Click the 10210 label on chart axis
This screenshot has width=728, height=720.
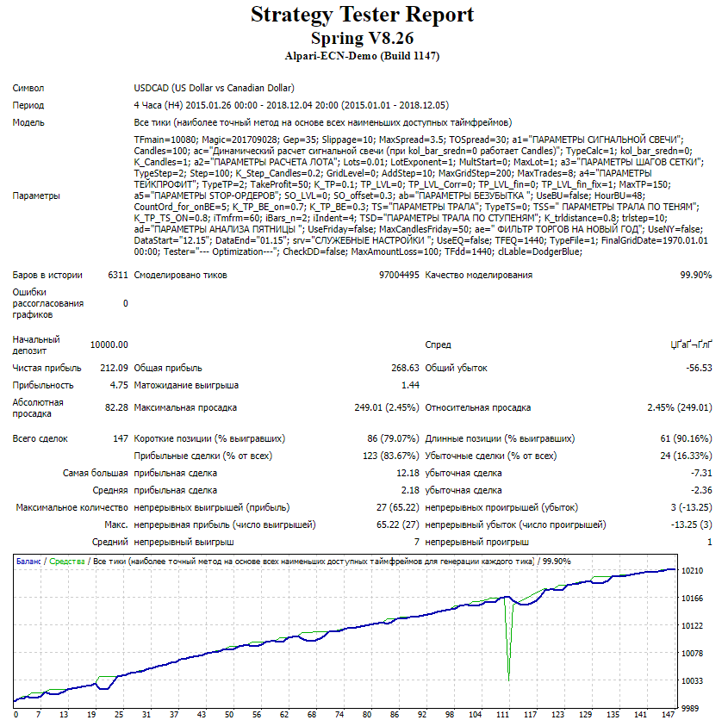(693, 571)
